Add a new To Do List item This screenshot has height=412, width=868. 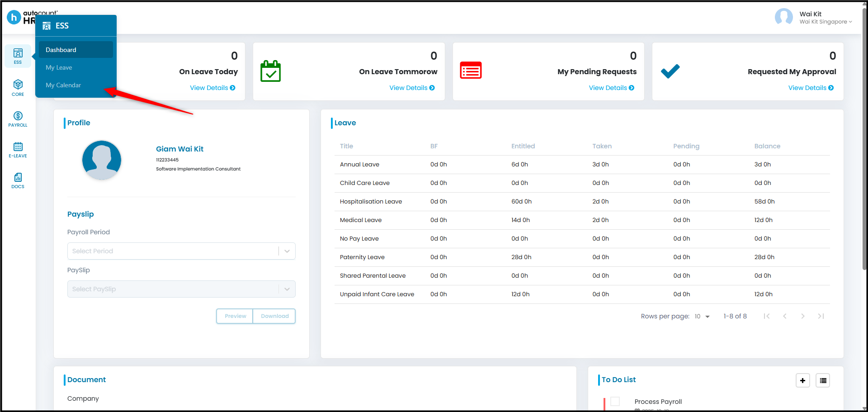[802, 380]
